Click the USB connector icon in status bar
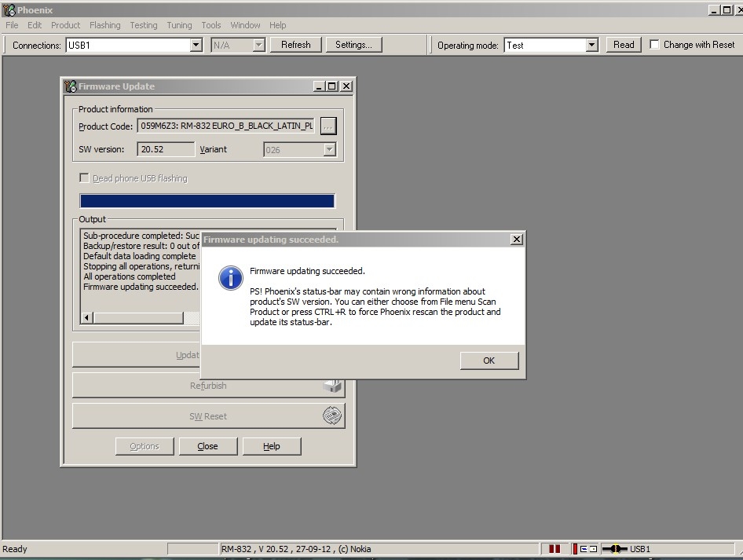 coord(615,549)
